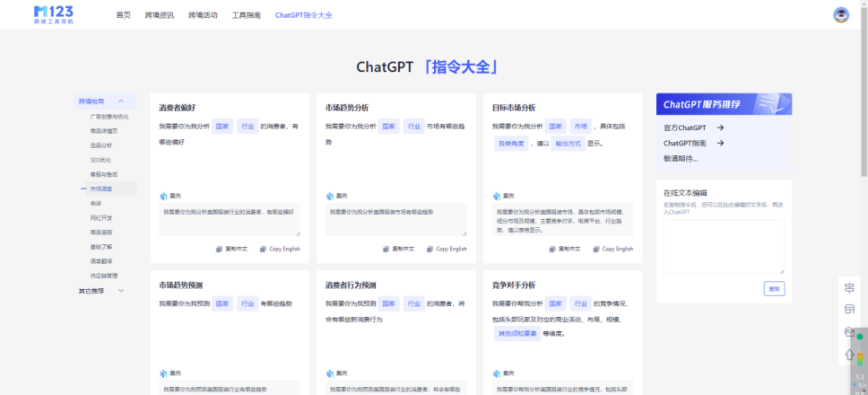
Task: Open 跨境活动 in the top navigation
Action: pos(203,15)
